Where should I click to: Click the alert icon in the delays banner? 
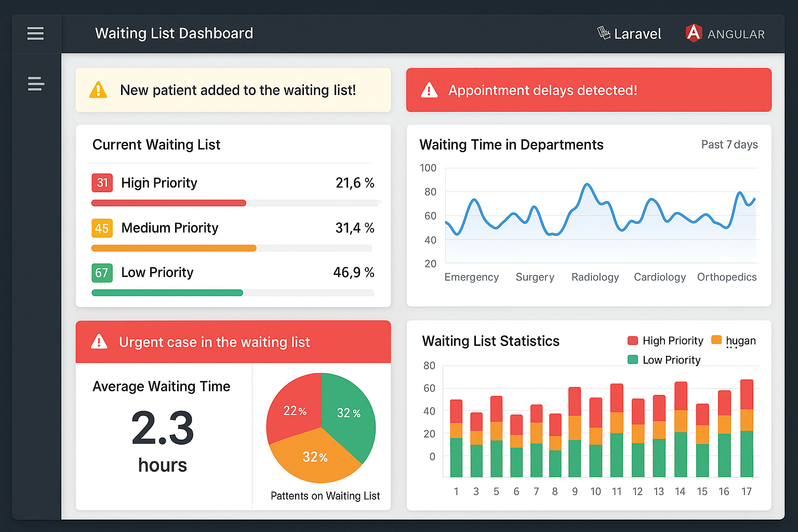point(429,89)
